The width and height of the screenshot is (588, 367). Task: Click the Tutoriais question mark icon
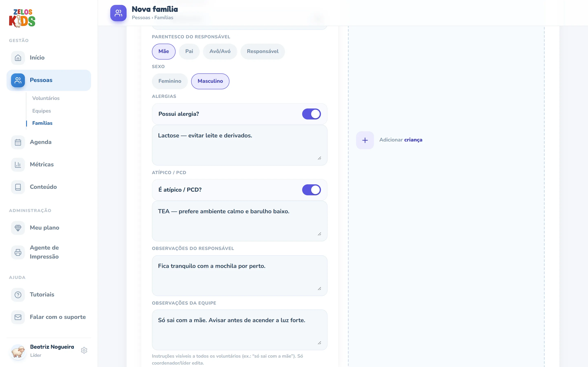(x=18, y=295)
